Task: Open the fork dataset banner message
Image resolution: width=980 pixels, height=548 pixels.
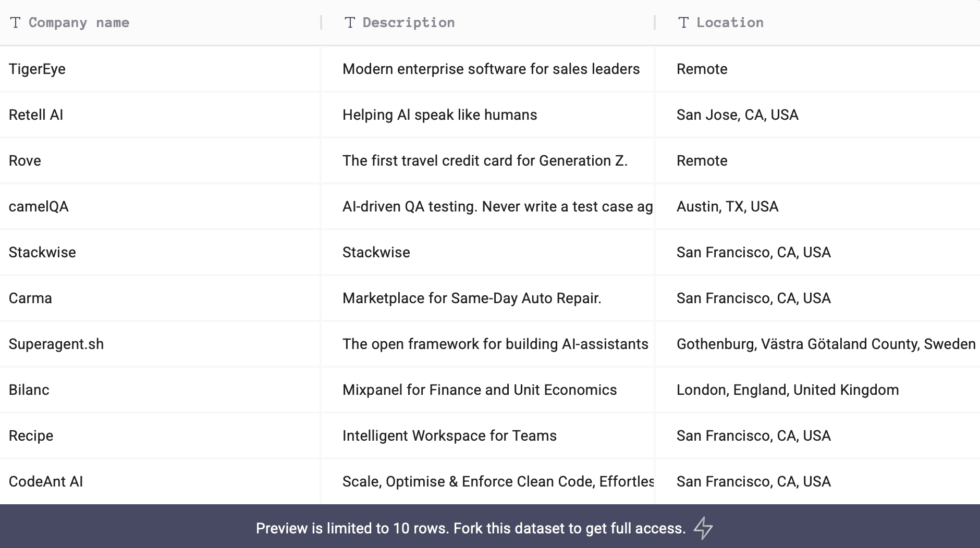Action: tap(469, 528)
